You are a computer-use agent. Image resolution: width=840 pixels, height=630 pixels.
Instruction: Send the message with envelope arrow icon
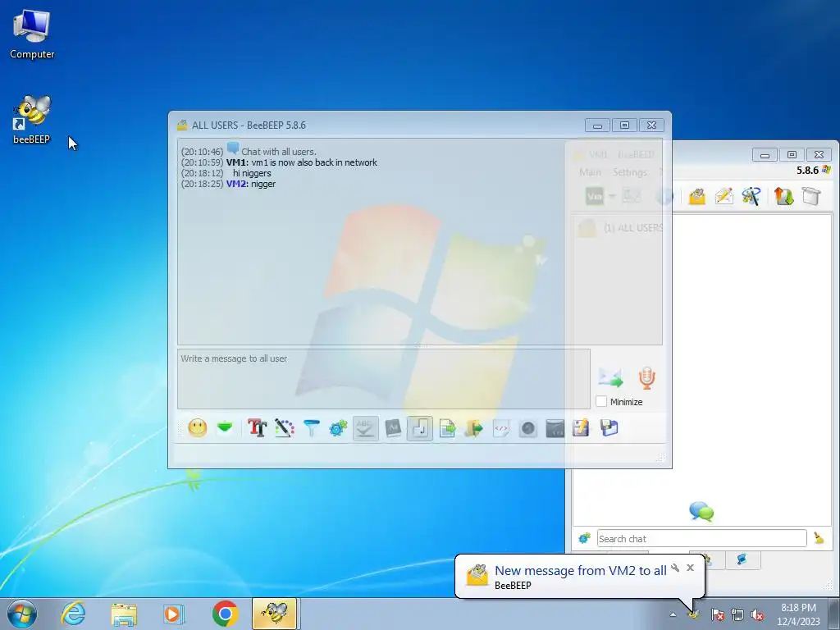point(610,377)
